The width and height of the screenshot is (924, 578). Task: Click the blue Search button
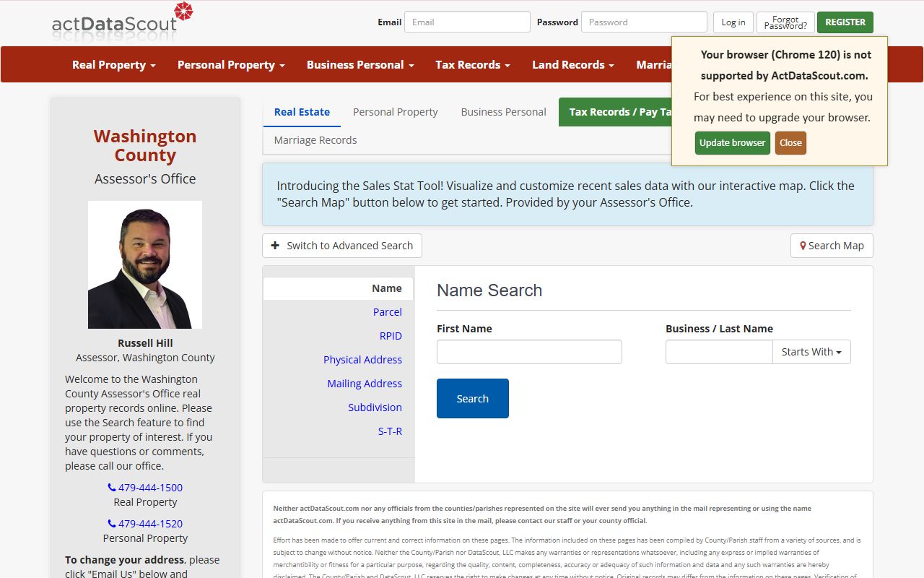click(473, 398)
